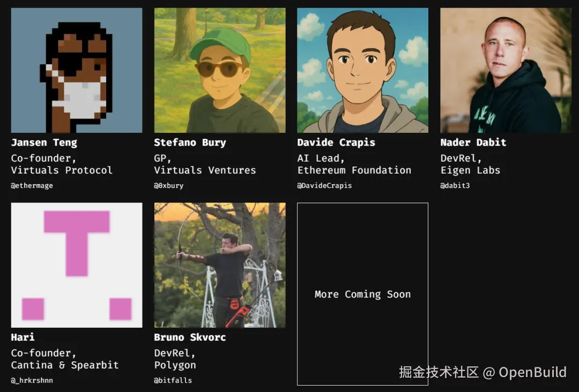The height and width of the screenshot is (392, 579).
Task: Click the OpenBuild watermark text
Action: point(532,372)
